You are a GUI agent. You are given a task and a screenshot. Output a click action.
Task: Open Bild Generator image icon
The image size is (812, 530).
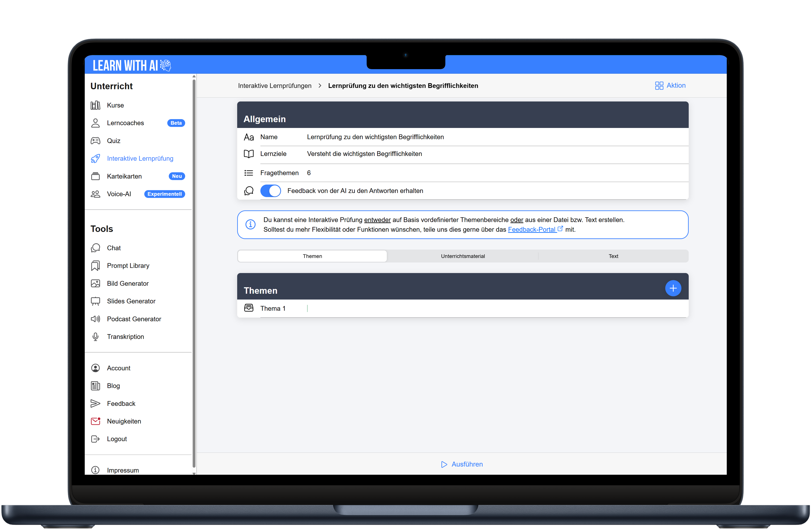coord(95,283)
